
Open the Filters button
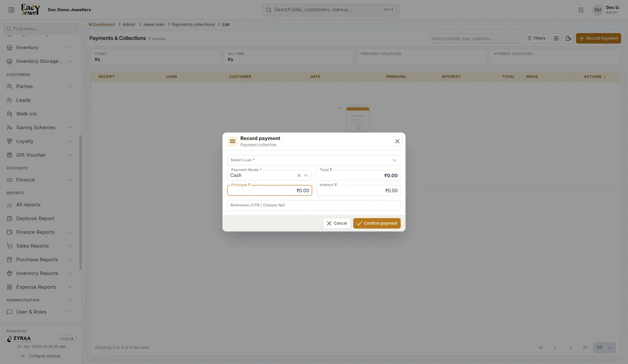point(537,38)
